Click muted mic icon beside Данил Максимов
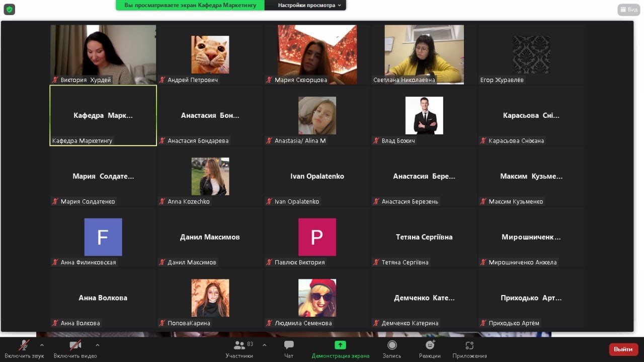Screen dimensions: 644x362 tap(163, 262)
